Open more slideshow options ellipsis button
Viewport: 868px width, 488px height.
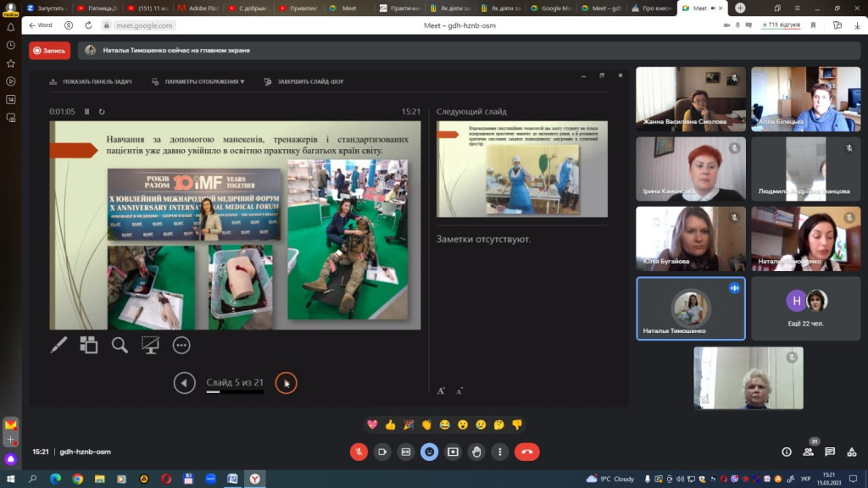181,345
